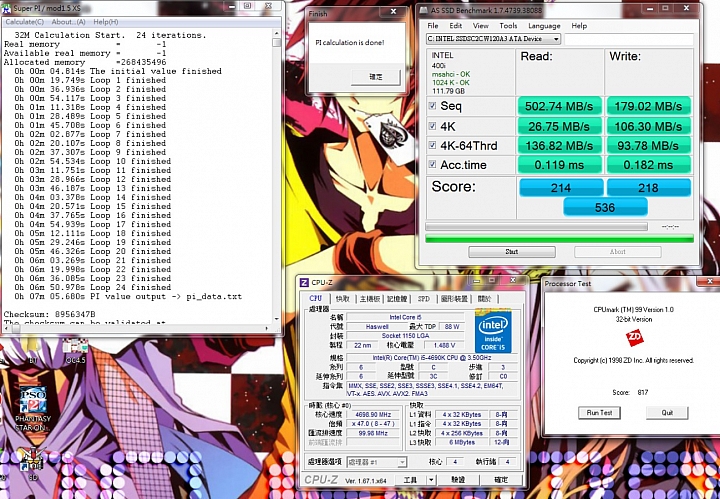The height and width of the screenshot is (499, 720).
Task: Click the Super PI title bar icon
Action: (6, 8)
